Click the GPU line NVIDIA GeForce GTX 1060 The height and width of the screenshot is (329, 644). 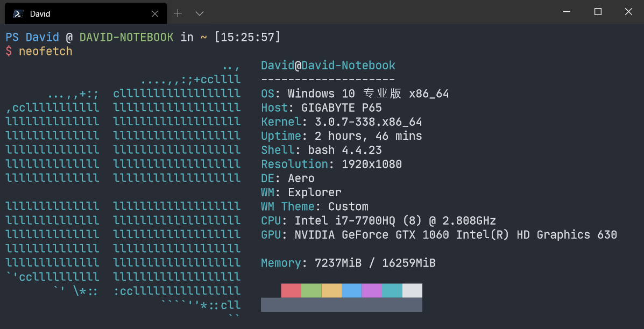[x=439, y=234]
